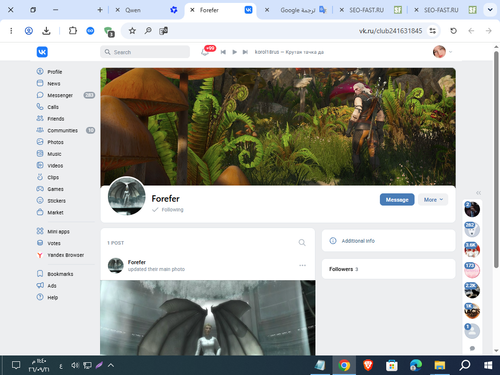Click the Photos sidebar icon
The height and width of the screenshot is (375, 500).
tap(40, 142)
